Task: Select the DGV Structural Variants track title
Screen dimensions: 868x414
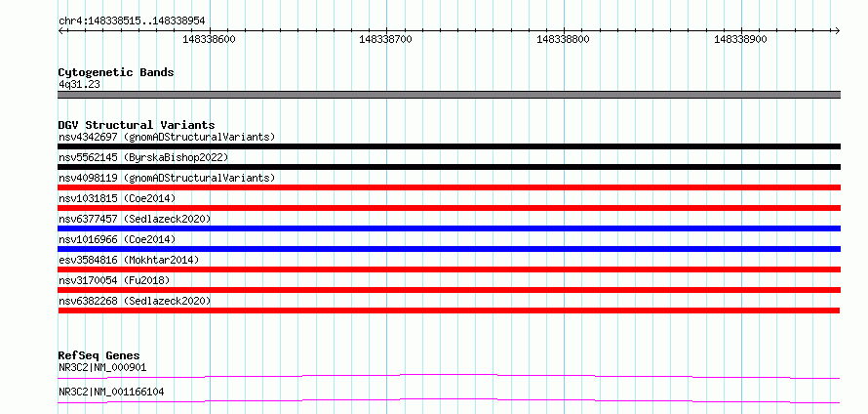Action: point(137,125)
